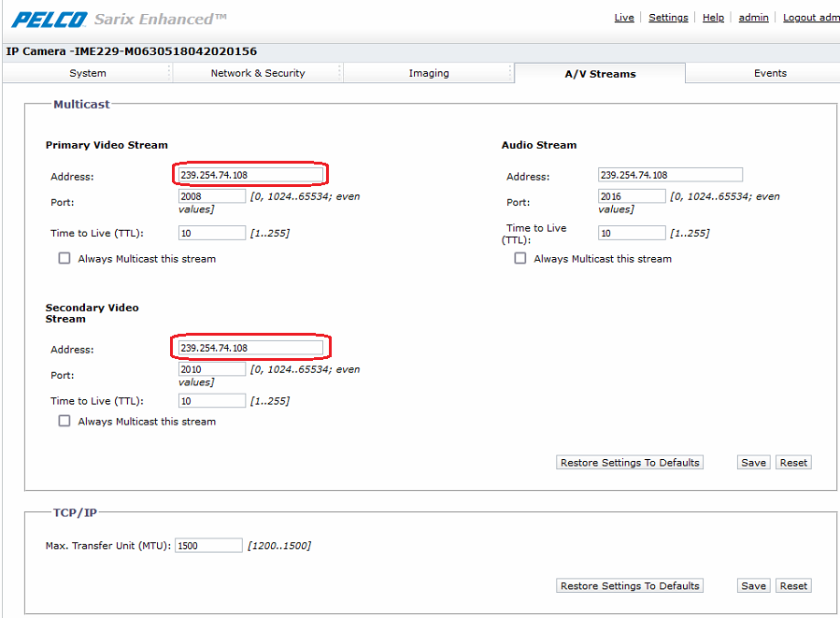This screenshot has height=618, width=840.
Task: Click the admin user link
Action: click(753, 18)
